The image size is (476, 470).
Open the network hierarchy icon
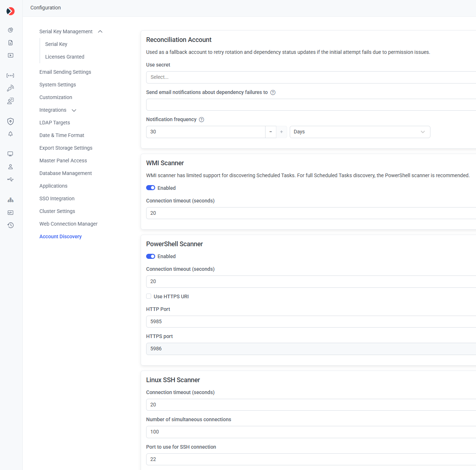[10, 200]
